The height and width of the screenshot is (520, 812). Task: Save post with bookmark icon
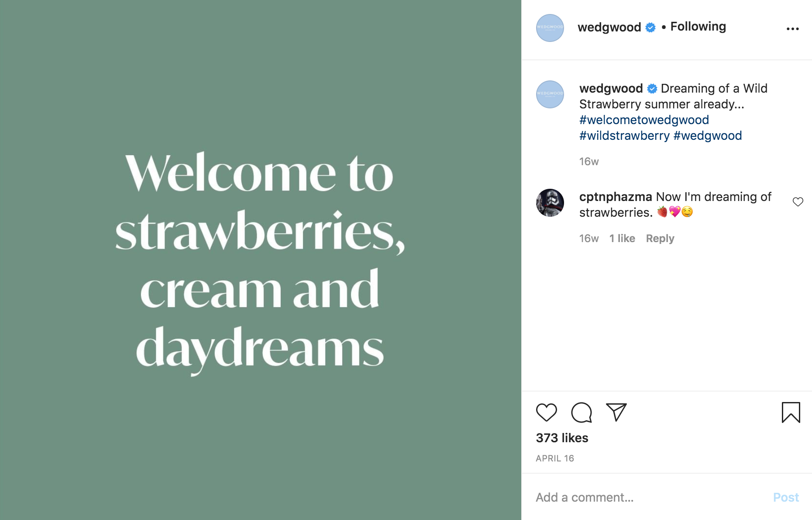(791, 413)
